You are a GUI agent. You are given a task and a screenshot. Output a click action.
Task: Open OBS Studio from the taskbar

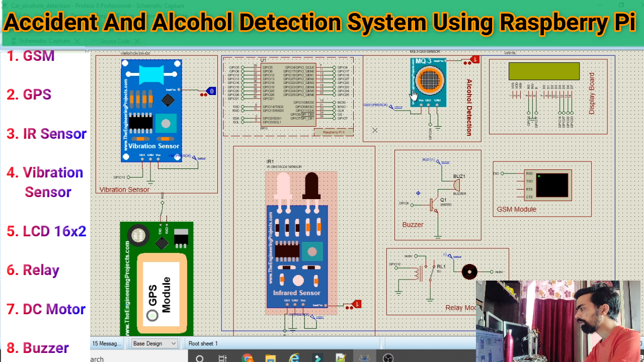(388, 358)
